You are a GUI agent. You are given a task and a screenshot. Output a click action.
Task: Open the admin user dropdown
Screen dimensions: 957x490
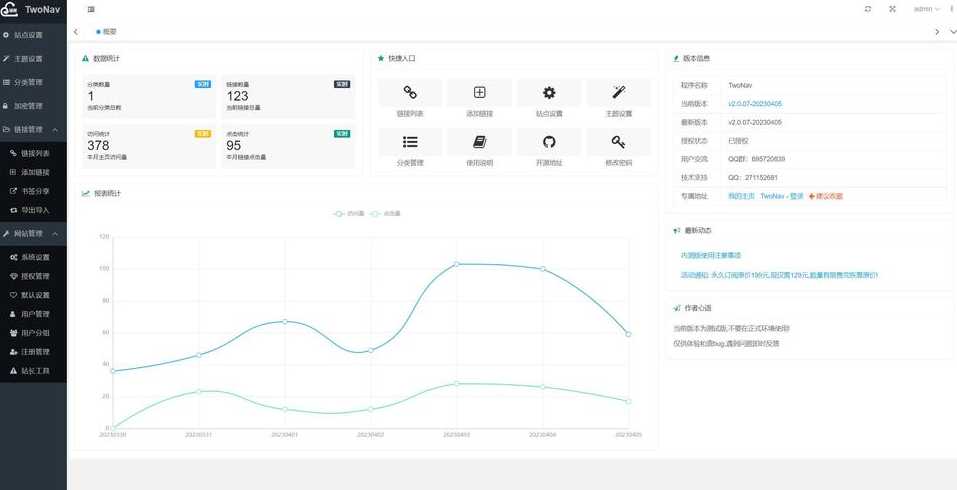click(926, 9)
